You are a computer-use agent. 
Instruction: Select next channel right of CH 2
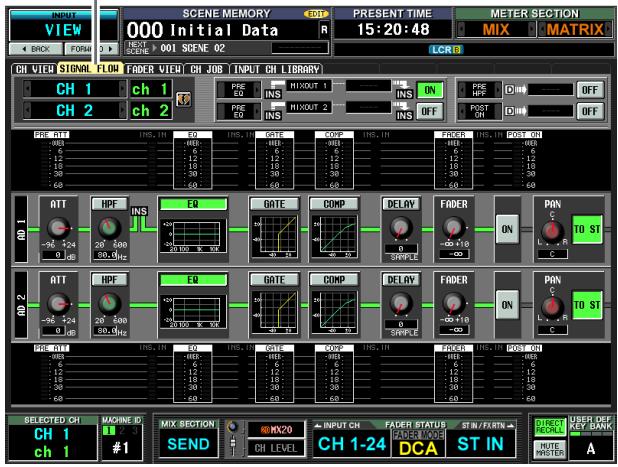[x=123, y=111]
